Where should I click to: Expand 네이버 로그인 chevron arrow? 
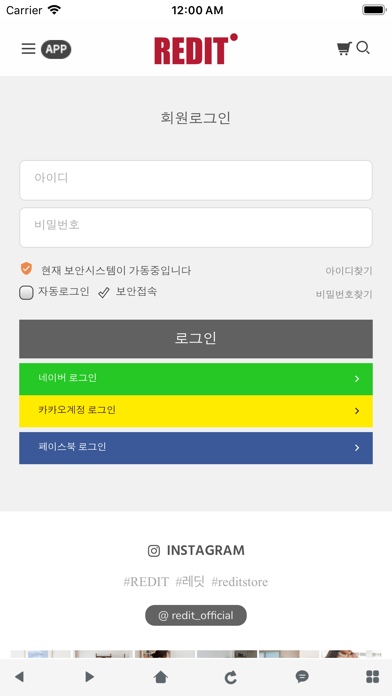click(x=357, y=379)
